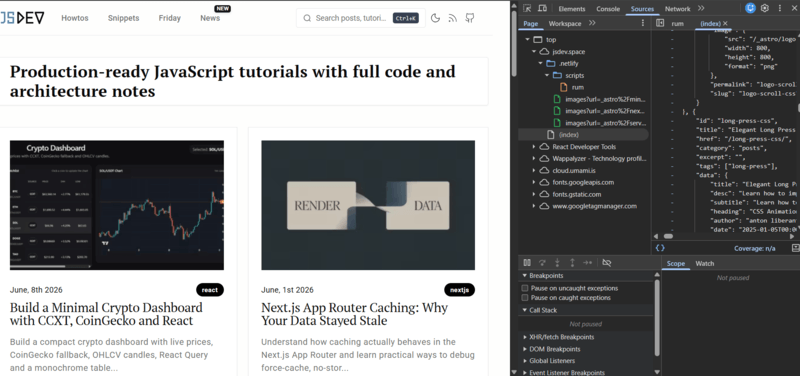Toggle the drawer icon beside Coverage
The width and height of the screenshot is (800, 376).
795,248
